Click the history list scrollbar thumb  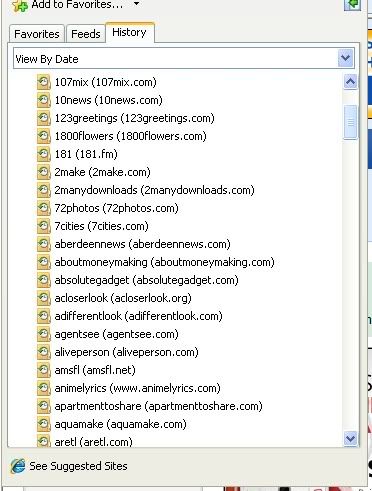(350, 122)
